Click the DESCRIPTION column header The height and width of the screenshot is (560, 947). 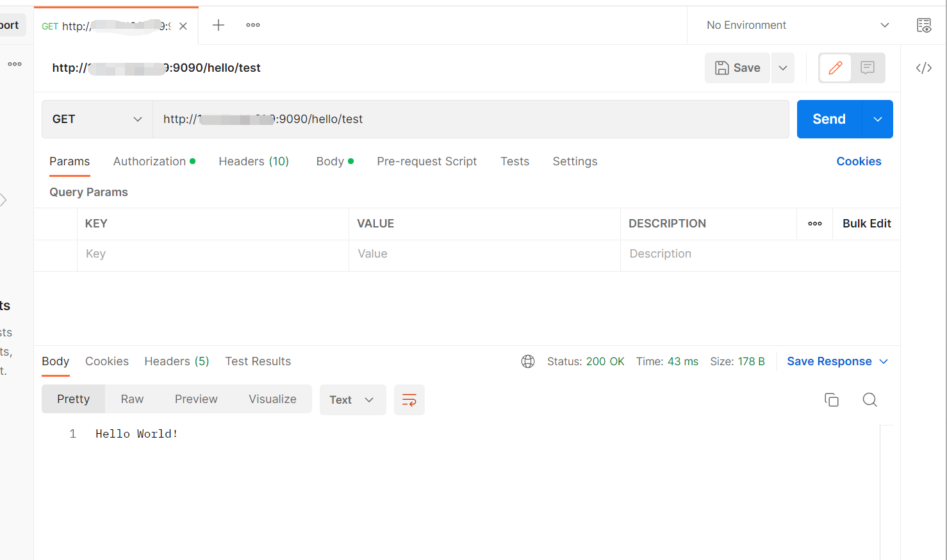(667, 224)
